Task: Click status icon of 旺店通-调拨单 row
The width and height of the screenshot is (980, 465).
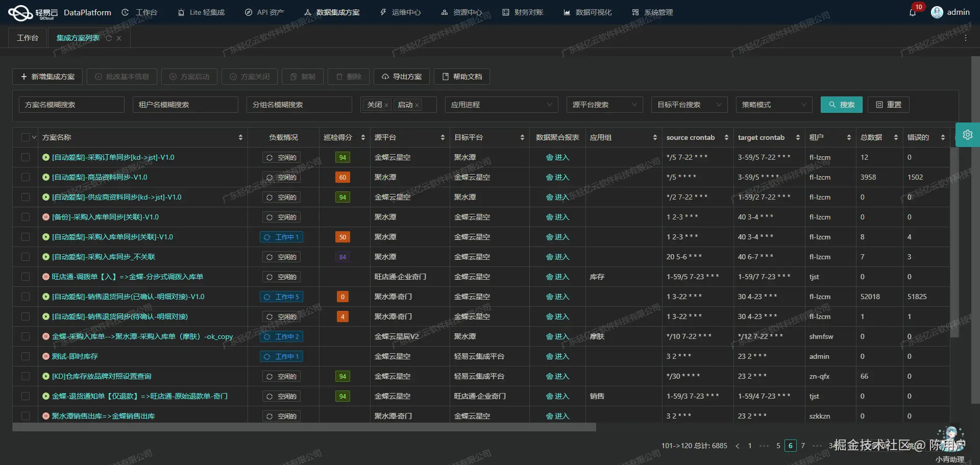Action: (46, 277)
